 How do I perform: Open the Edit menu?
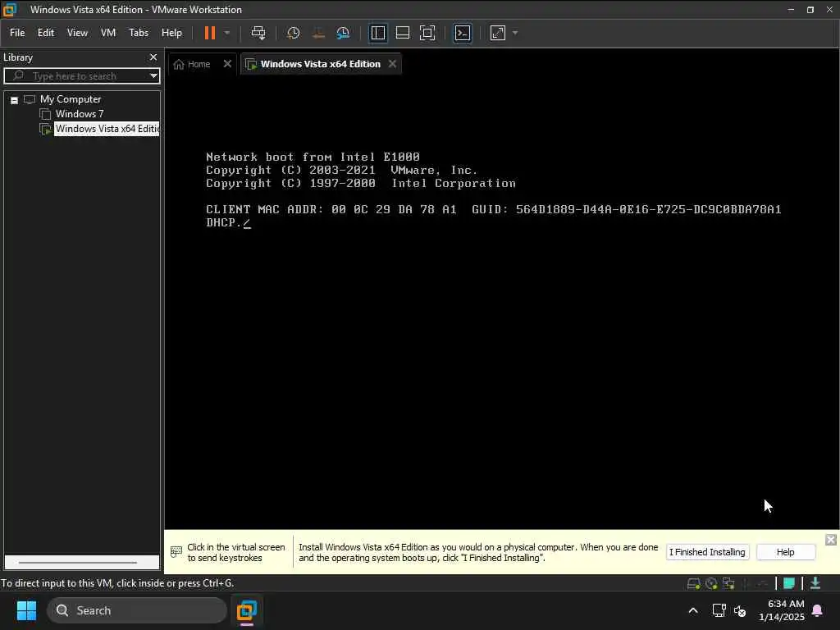pyautogui.click(x=46, y=33)
